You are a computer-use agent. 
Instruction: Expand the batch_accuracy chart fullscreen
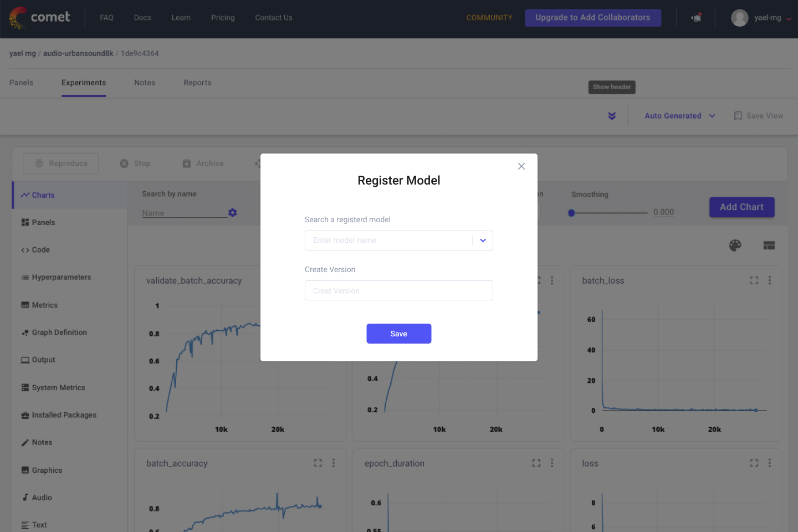point(318,463)
